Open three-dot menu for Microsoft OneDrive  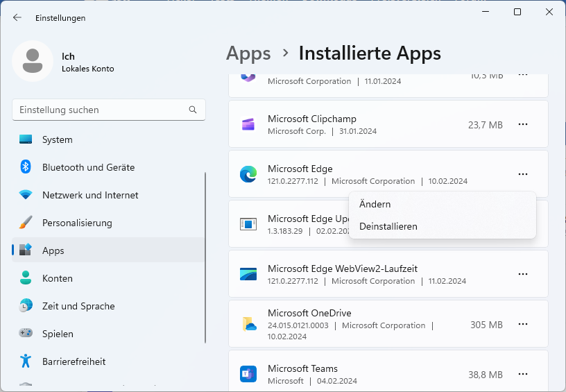click(523, 325)
